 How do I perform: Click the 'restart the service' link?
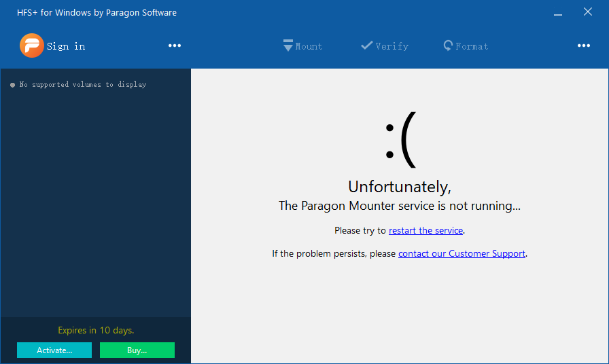tap(425, 230)
